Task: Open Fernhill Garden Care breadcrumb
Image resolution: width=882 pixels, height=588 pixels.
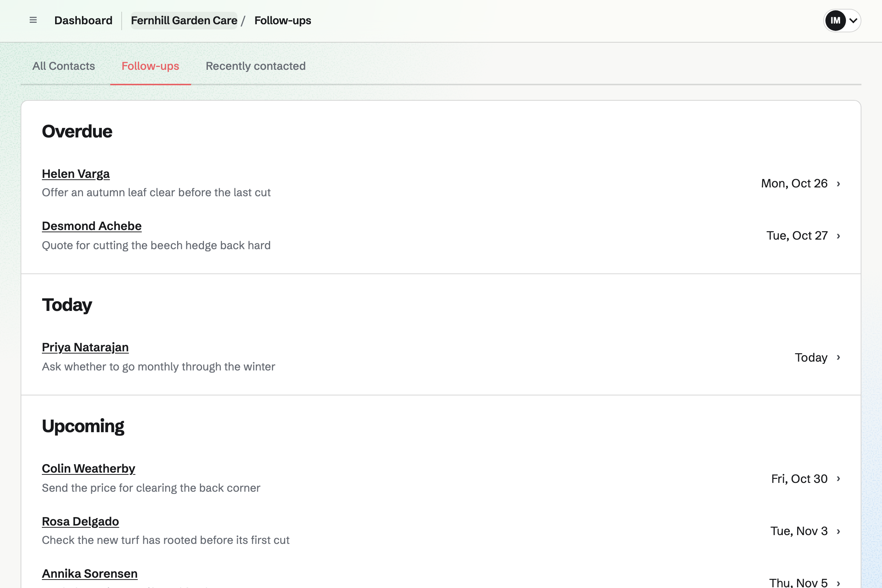Action: [184, 20]
